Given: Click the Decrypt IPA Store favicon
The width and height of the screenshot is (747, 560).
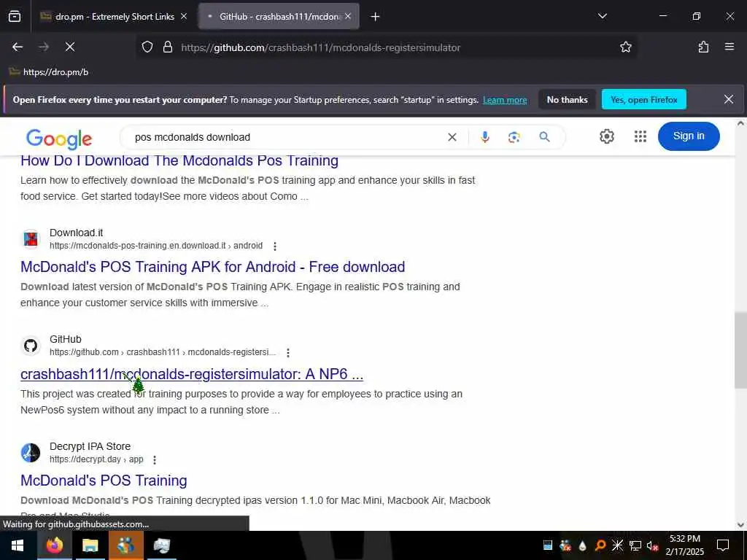Looking at the screenshot, I should tap(31, 453).
